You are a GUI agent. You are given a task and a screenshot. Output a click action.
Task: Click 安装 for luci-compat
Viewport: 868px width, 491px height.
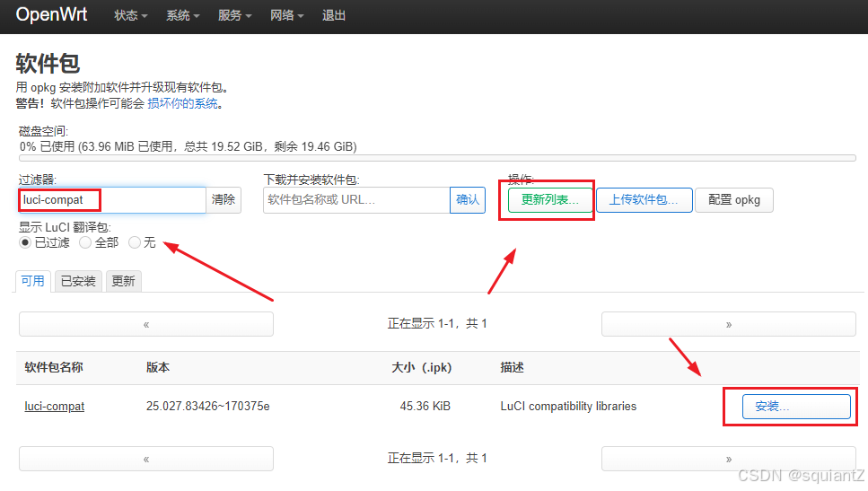[x=796, y=407]
